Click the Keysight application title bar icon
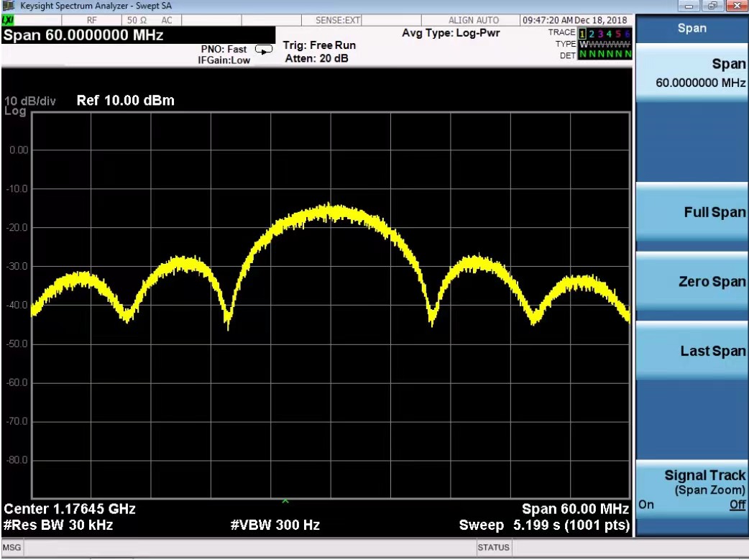 (x=7, y=6)
